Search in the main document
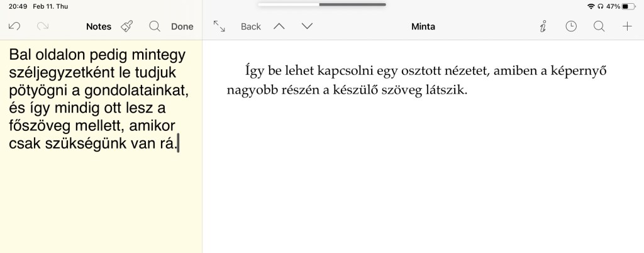The image size is (644, 253). (x=599, y=26)
